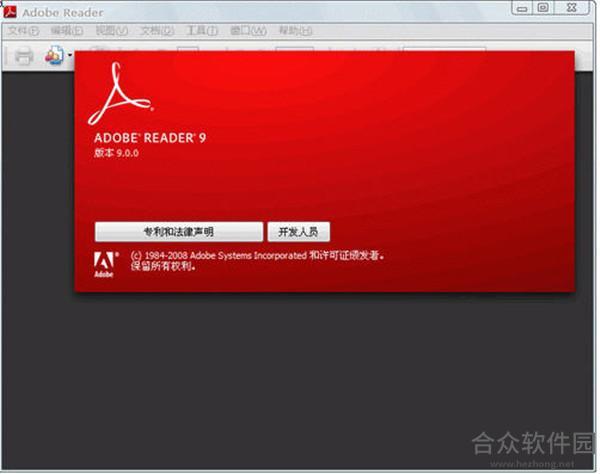
Task: Minimize the Adobe Reader window
Action: point(522,8)
